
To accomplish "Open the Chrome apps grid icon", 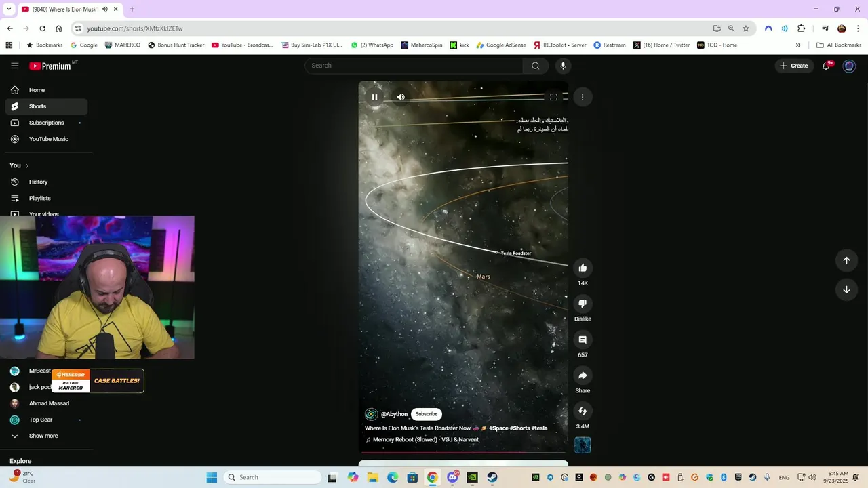I will pos(9,45).
